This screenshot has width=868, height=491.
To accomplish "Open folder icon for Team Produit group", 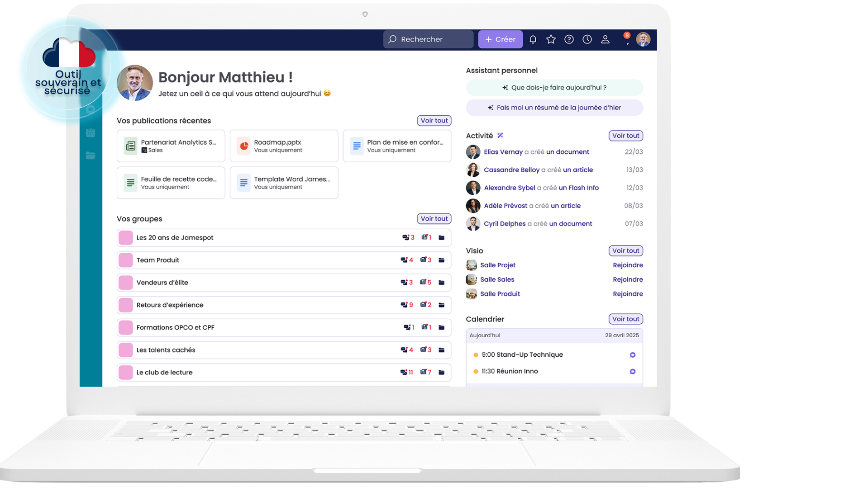I will 441,260.
